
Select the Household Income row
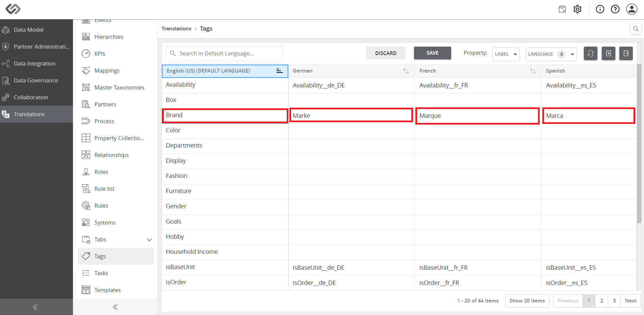click(x=225, y=252)
